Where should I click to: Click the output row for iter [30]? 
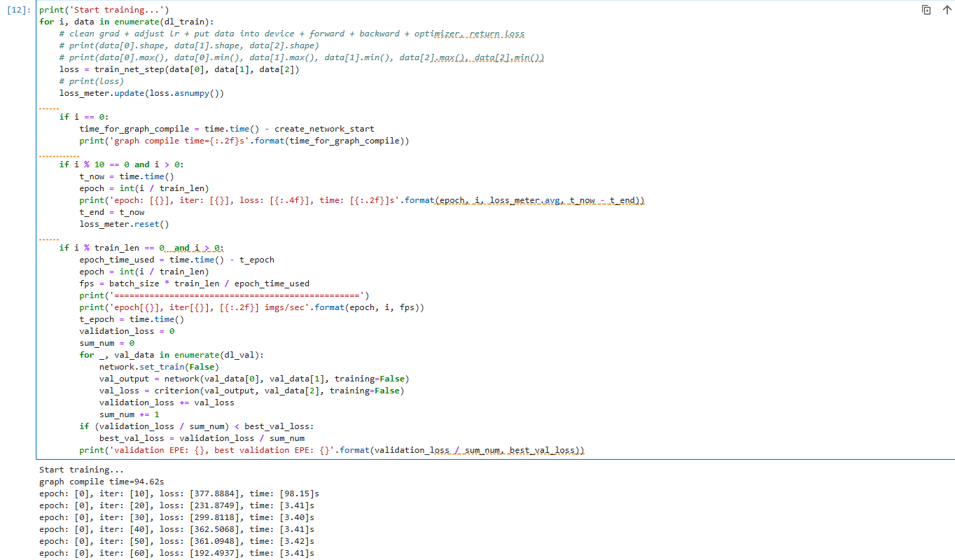pos(176,517)
